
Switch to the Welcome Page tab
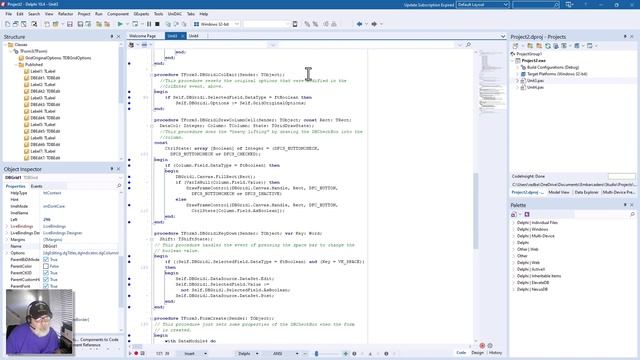coord(142,36)
